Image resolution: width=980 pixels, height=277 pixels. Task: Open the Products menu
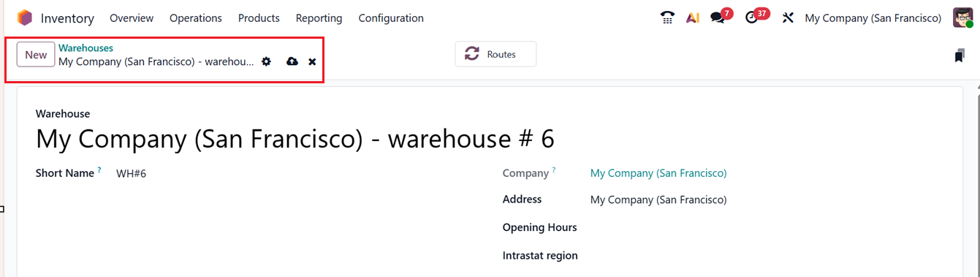point(259,18)
